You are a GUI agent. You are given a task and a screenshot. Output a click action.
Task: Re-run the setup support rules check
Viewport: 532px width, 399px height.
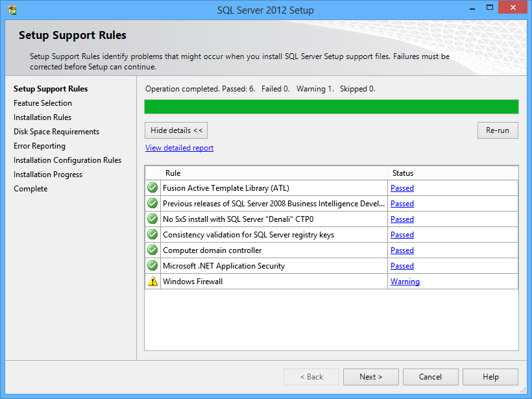(498, 130)
